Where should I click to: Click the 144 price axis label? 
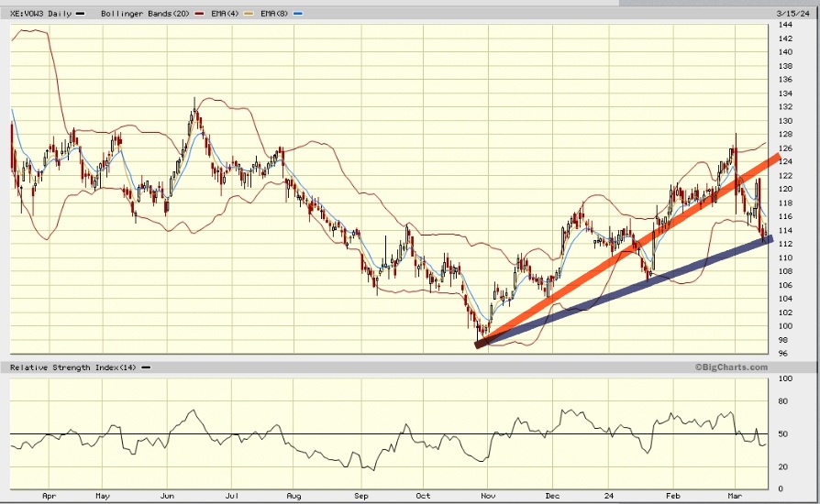785,25
